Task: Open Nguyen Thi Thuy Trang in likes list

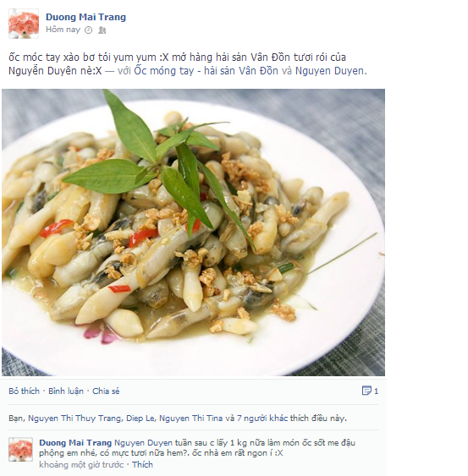Action: coord(74,419)
